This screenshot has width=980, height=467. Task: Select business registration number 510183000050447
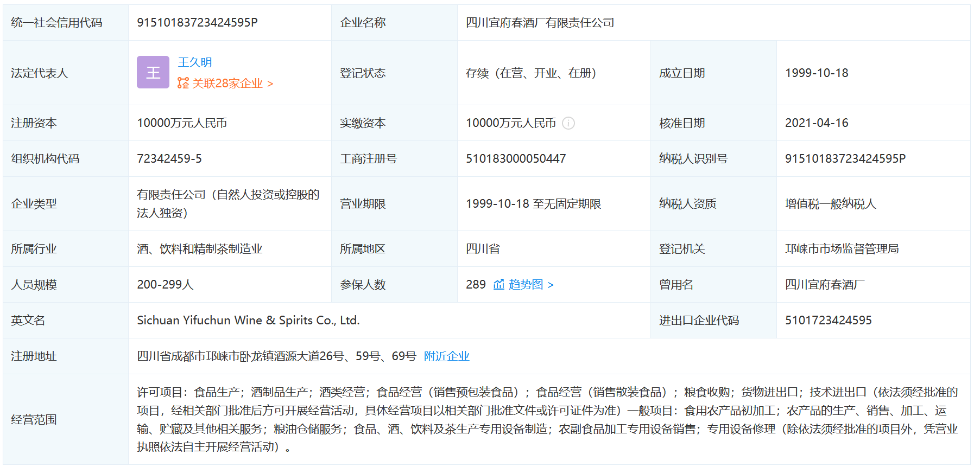click(516, 159)
